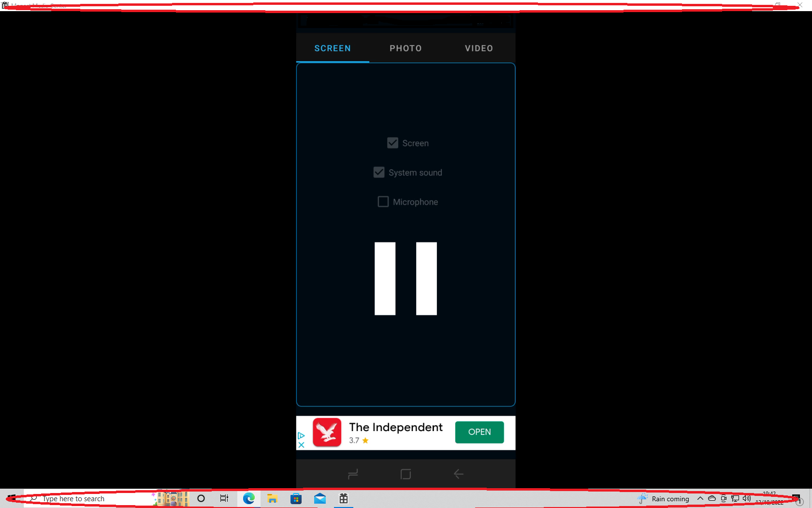Tap the AdChoices triangle icon
Screen dimensions: 812x508
[301, 435]
